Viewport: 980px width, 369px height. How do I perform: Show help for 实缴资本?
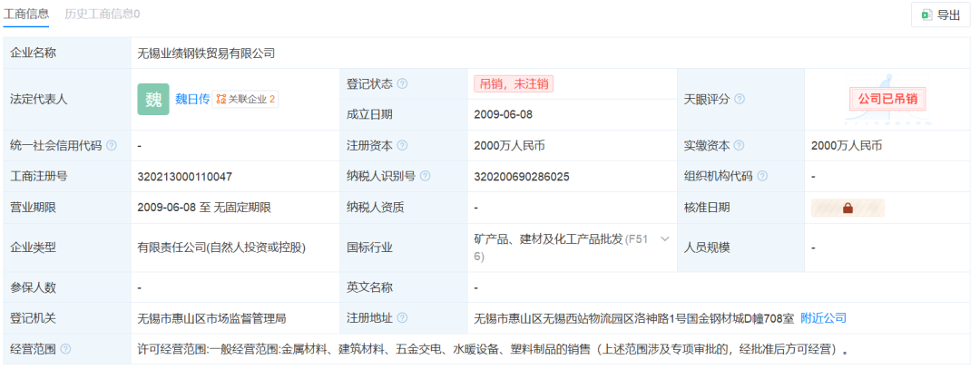(x=740, y=145)
